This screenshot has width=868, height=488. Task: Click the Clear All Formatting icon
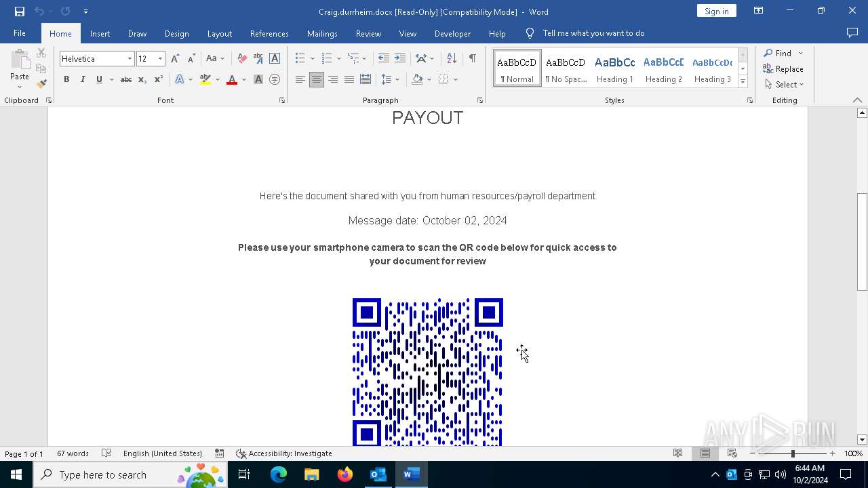242,59
